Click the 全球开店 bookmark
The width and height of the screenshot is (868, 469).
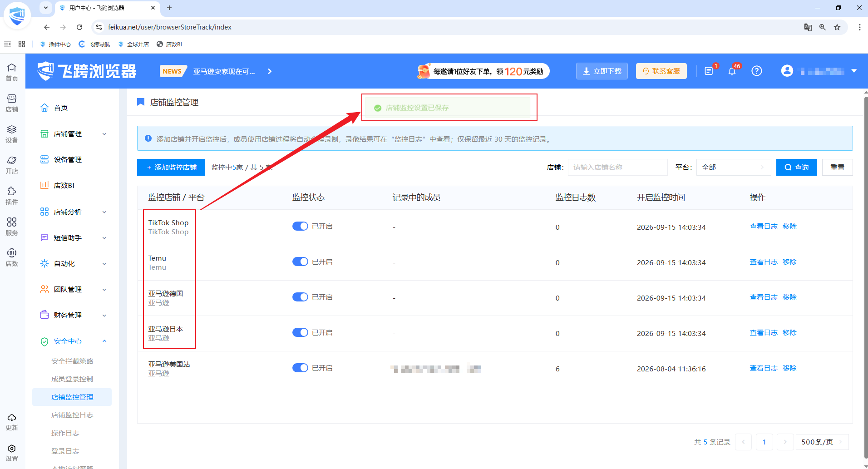pyautogui.click(x=133, y=44)
